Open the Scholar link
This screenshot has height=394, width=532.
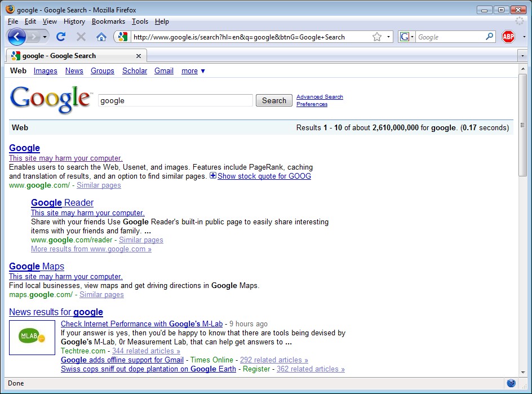[135, 70]
